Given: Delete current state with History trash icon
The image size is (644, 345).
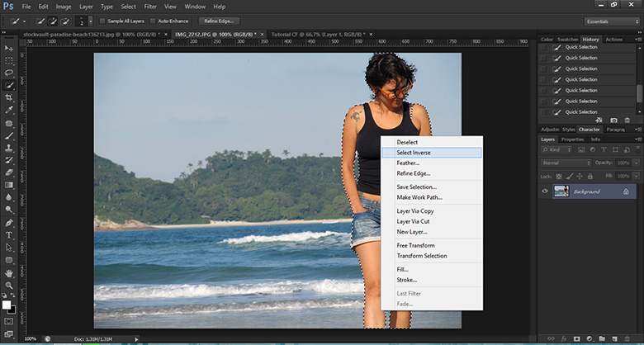Looking at the screenshot, I should [x=627, y=121].
